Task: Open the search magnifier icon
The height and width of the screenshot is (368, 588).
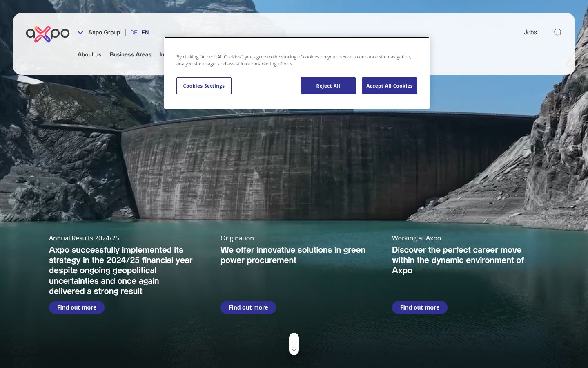Action: (x=558, y=32)
